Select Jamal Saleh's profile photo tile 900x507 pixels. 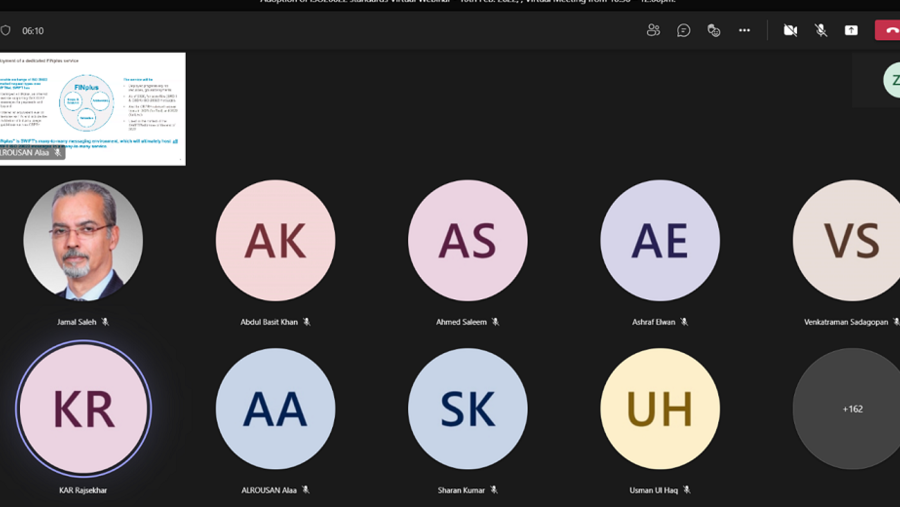click(x=83, y=240)
